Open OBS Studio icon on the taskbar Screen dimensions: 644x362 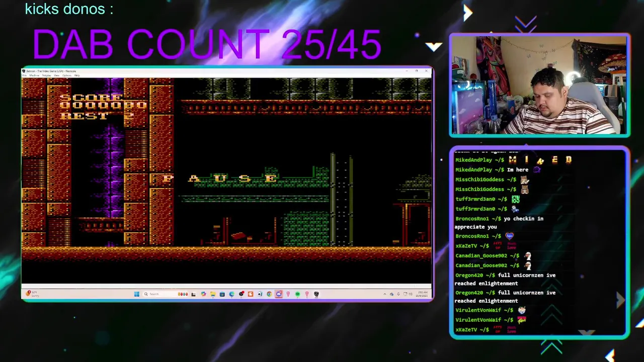242,294
